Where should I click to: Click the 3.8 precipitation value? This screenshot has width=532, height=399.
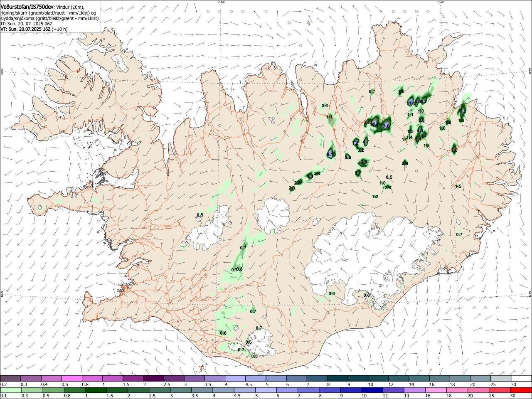[x=421, y=120]
